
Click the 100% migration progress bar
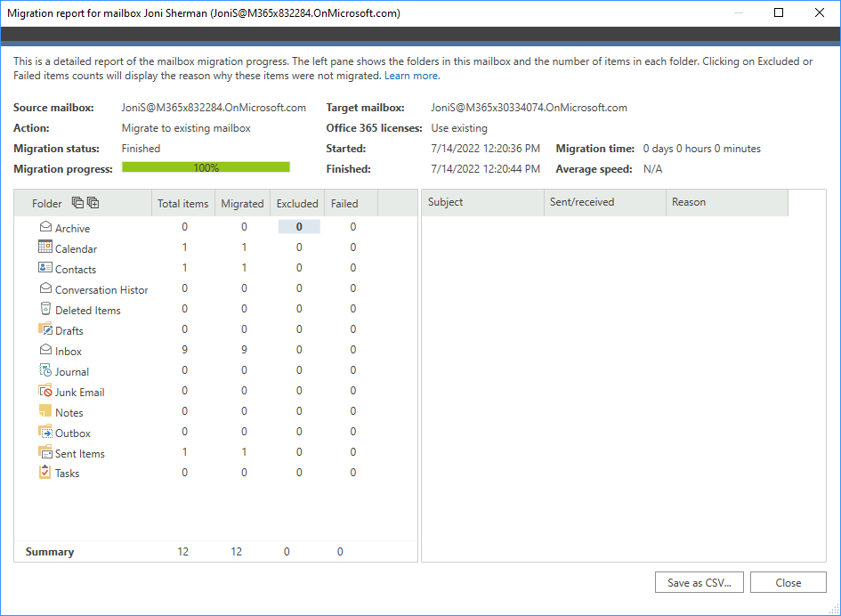(206, 168)
